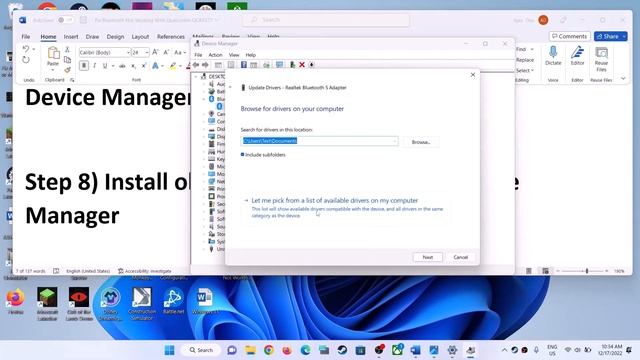The image size is (640, 360).
Task: Click the driver search location input field
Action: coord(319,141)
